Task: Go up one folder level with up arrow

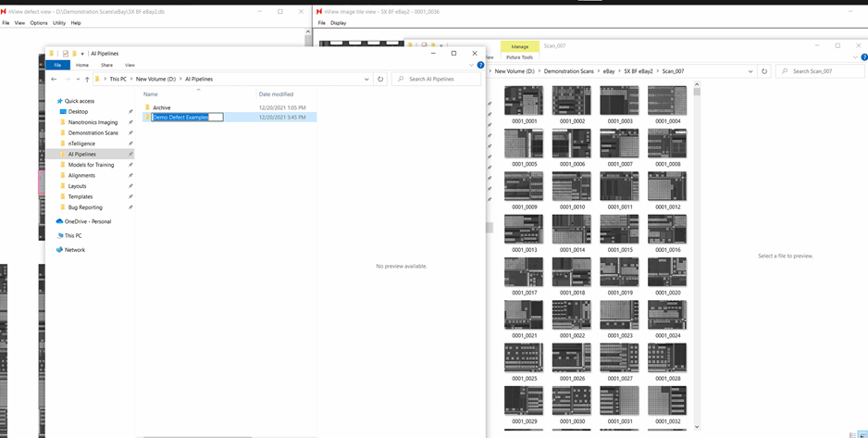Action: click(x=87, y=79)
